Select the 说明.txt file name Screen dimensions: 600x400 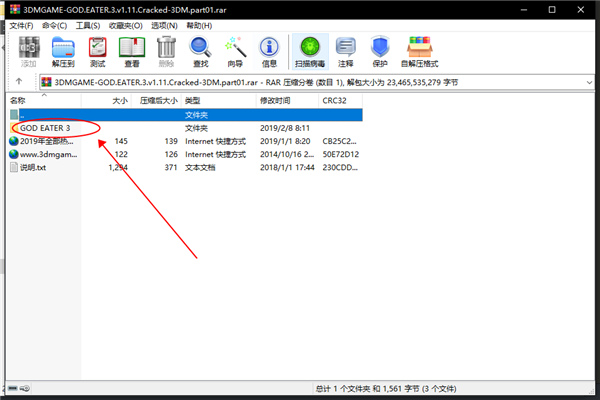tap(33, 167)
